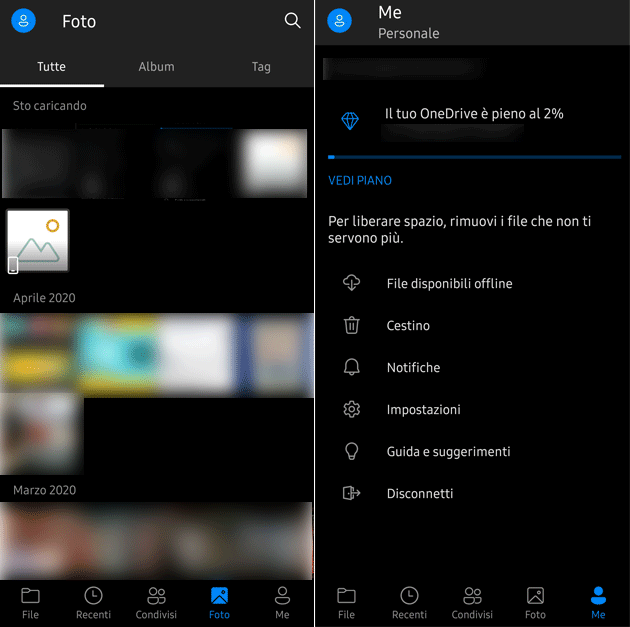Click the diamond icon next to the OneDrive storage text
The height and width of the screenshot is (627, 630).
pyautogui.click(x=350, y=121)
